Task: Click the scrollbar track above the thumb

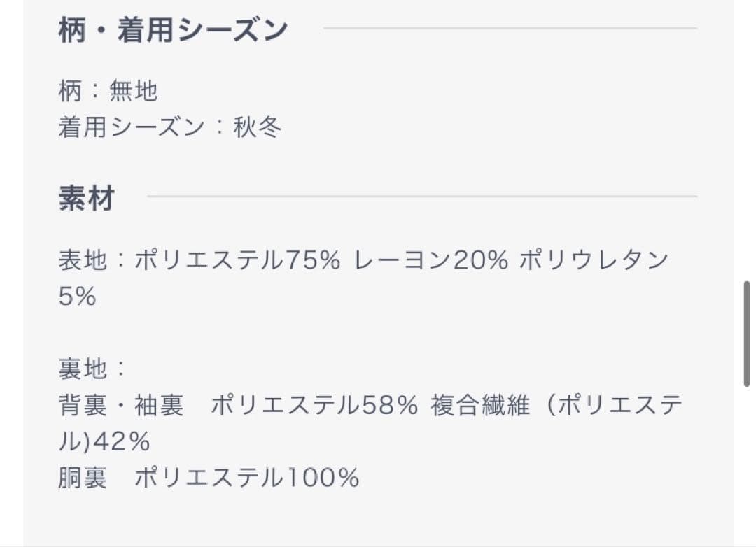Action: [747, 140]
